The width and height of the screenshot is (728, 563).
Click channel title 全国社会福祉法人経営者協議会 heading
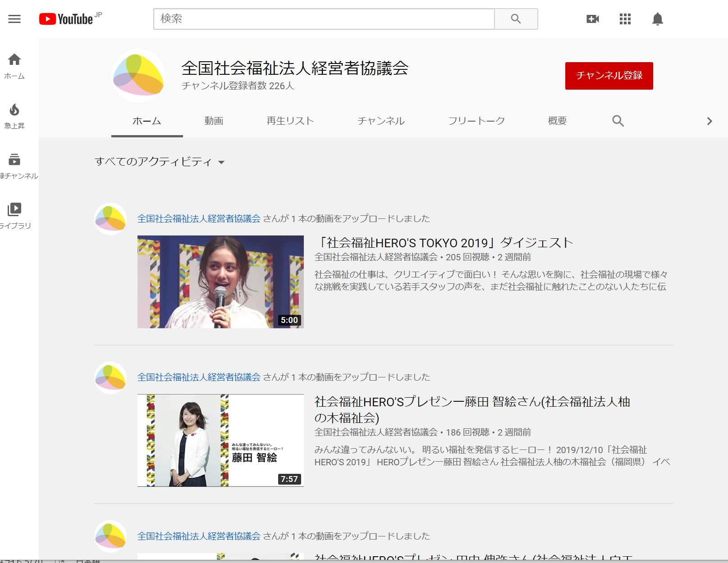coord(295,68)
